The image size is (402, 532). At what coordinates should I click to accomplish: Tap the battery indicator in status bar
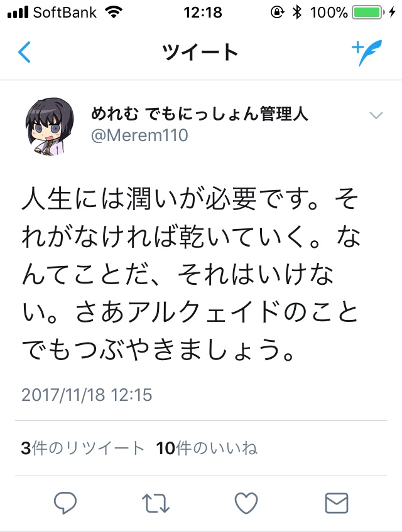[x=368, y=13]
